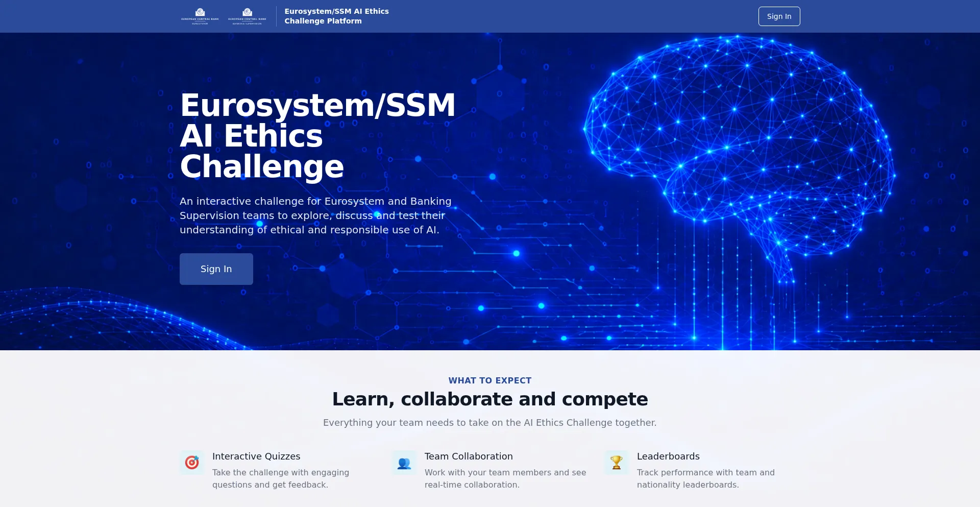Viewport: 980px width, 507px height.
Task: Click the text Everything your team needs
Action: coord(490,423)
